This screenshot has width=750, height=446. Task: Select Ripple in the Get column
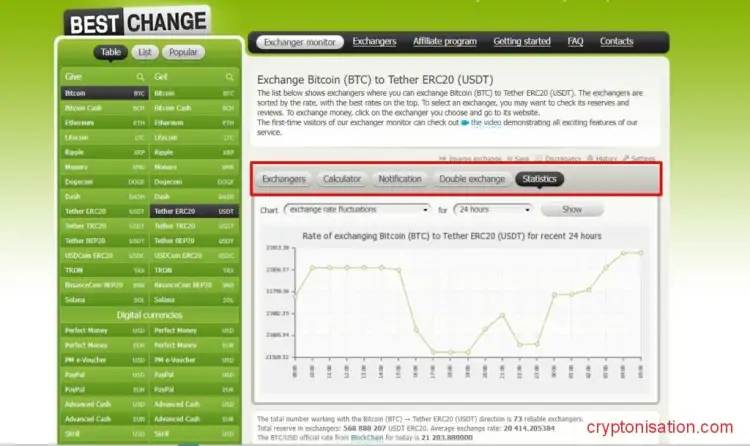(x=194, y=152)
